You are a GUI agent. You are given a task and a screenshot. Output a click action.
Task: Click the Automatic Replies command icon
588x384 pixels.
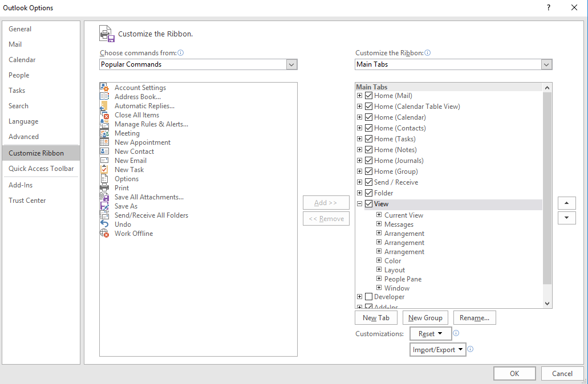point(104,105)
